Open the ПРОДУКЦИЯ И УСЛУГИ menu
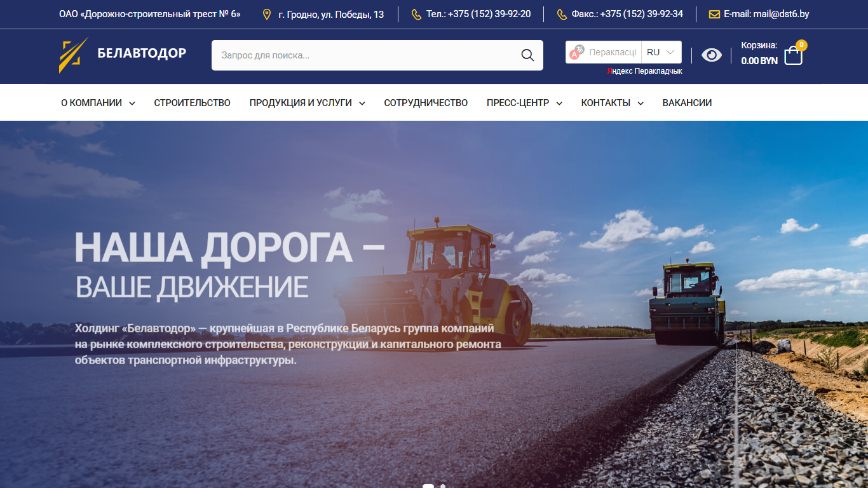Image resolution: width=868 pixels, height=488 pixels. (x=301, y=103)
